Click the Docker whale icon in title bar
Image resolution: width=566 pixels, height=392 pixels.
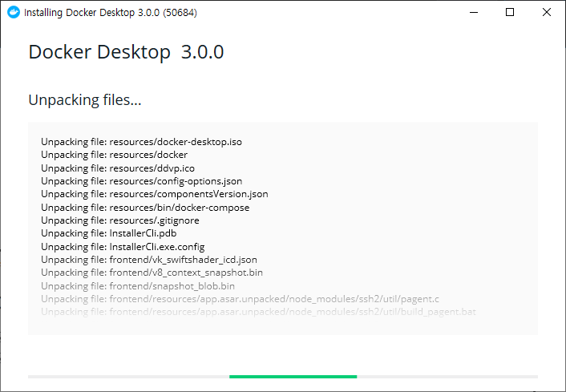pos(14,12)
